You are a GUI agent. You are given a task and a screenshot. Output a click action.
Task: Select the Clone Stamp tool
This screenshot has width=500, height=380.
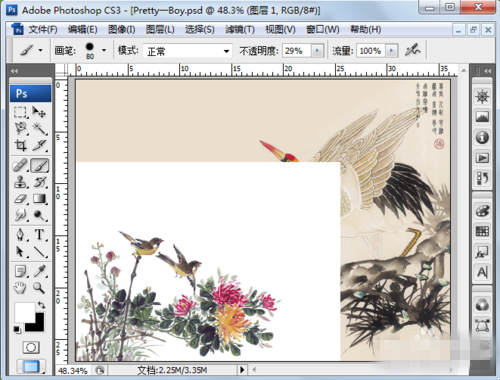[x=21, y=182]
